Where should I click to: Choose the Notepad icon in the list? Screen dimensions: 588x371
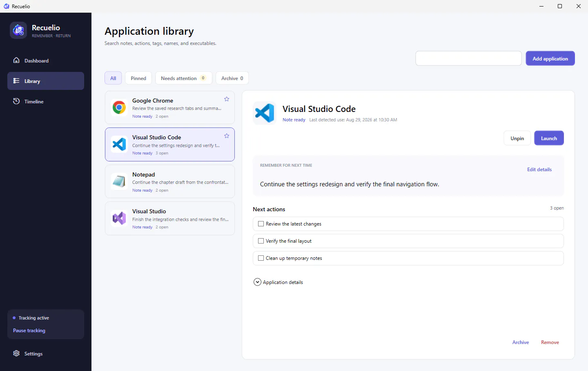click(119, 181)
